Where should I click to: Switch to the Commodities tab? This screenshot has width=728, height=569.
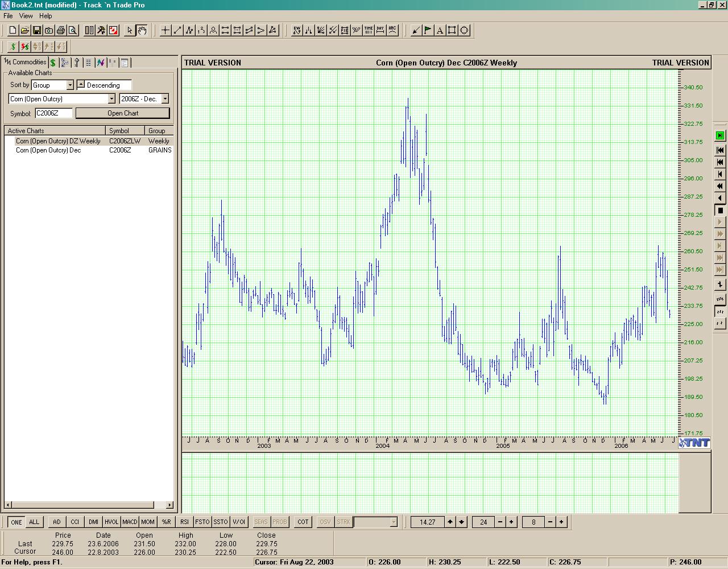click(x=26, y=62)
